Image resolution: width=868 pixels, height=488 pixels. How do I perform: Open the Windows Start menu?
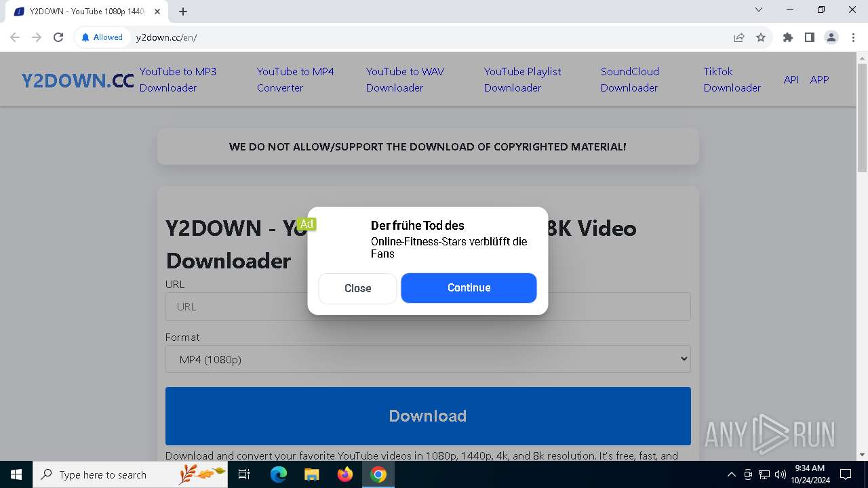16,474
